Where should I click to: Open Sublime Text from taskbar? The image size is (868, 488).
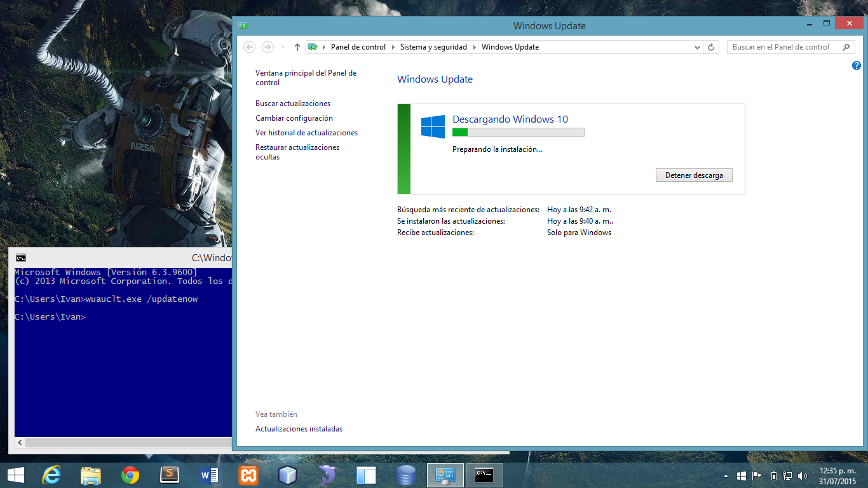coord(170,475)
